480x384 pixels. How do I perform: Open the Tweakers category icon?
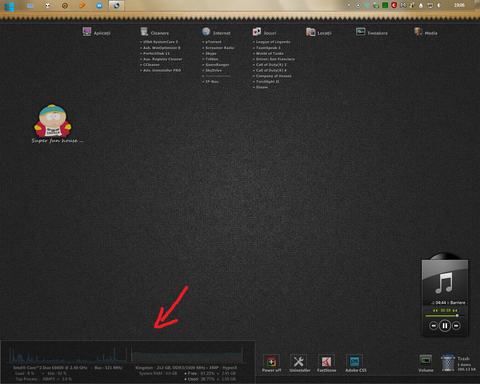tap(360, 32)
